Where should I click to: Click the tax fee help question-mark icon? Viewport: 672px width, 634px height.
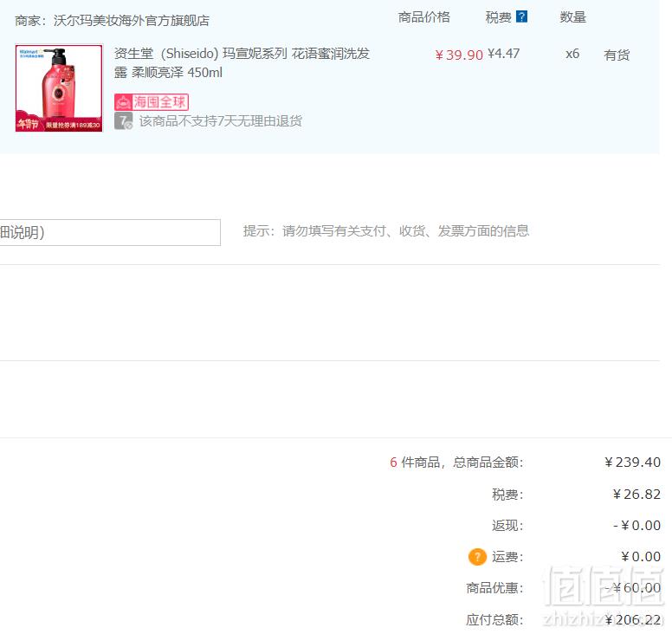[x=521, y=16]
